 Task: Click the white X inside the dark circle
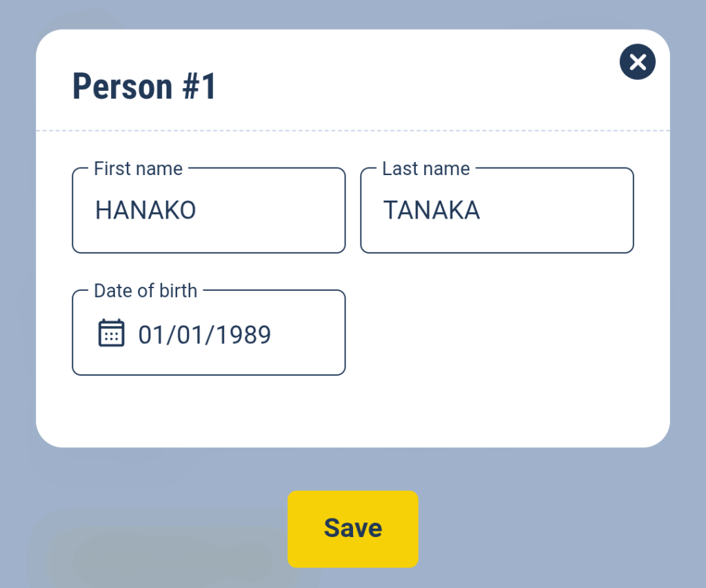coord(638,62)
